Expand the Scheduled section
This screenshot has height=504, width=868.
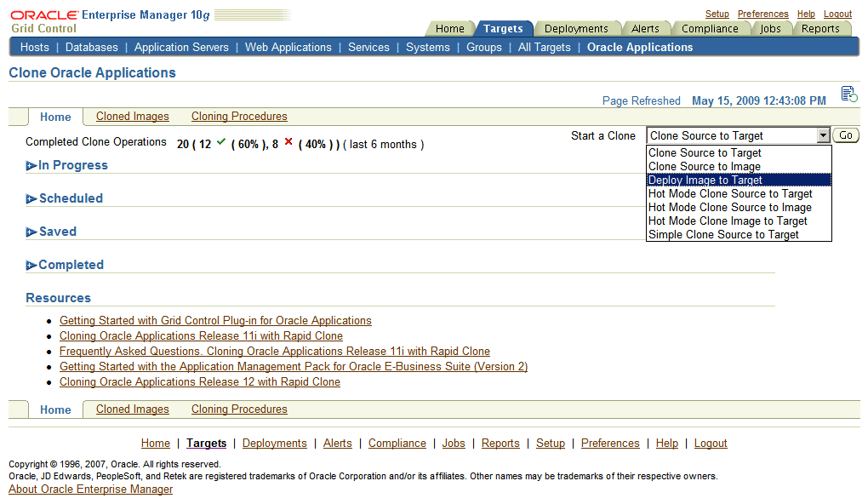point(31,199)
